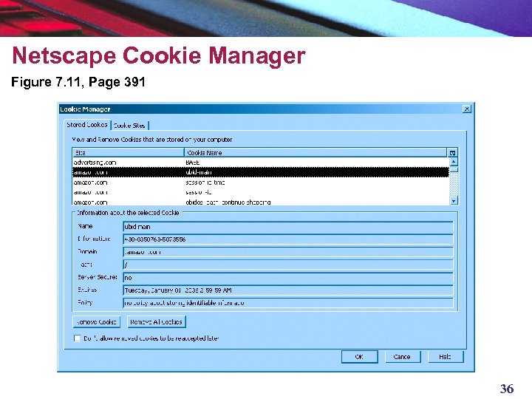The image size is (532, 399).
Task: Click the Name field showing ubid-main
Action: pos(287,227)
